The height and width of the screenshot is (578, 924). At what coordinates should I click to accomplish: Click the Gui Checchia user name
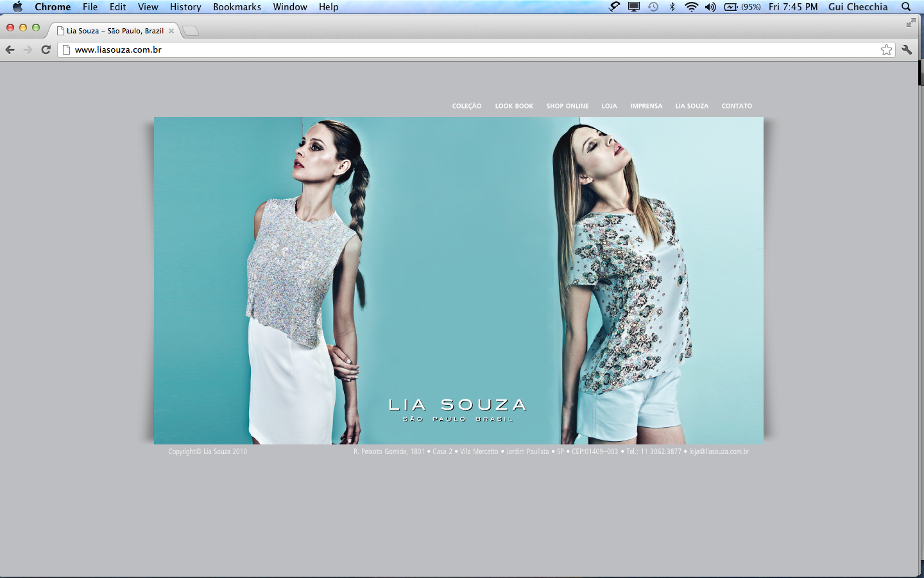coord(858,7)
